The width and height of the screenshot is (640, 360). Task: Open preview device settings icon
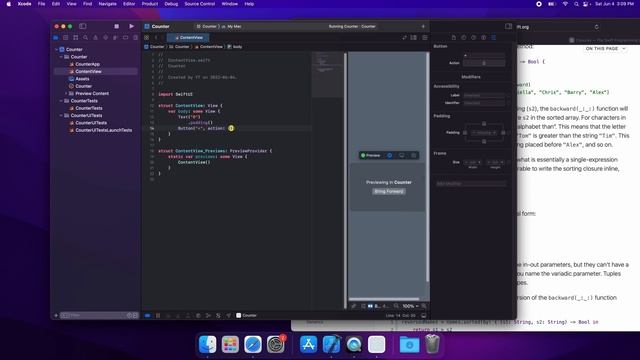[x=402, y=156]
